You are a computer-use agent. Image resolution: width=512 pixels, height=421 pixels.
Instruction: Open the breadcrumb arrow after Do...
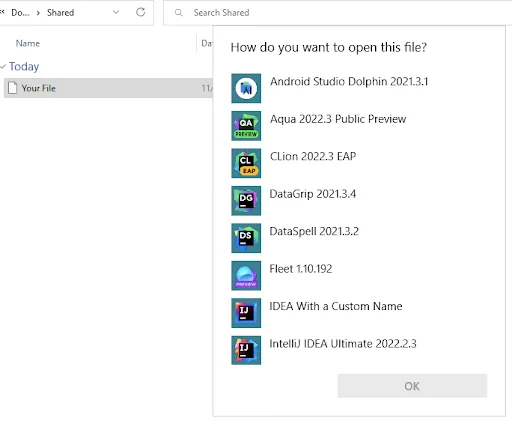[x=38, y=13]
